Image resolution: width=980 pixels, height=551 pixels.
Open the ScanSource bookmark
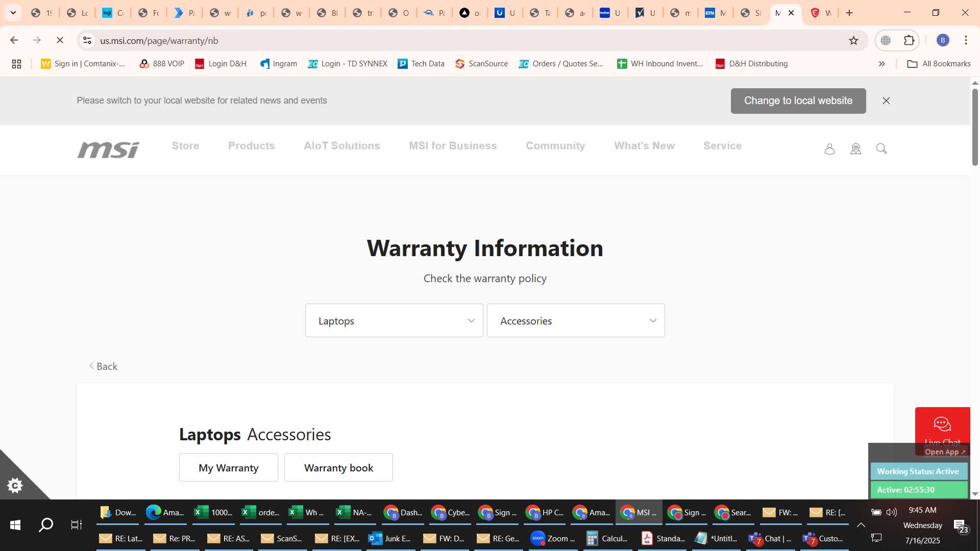(482, 64)
